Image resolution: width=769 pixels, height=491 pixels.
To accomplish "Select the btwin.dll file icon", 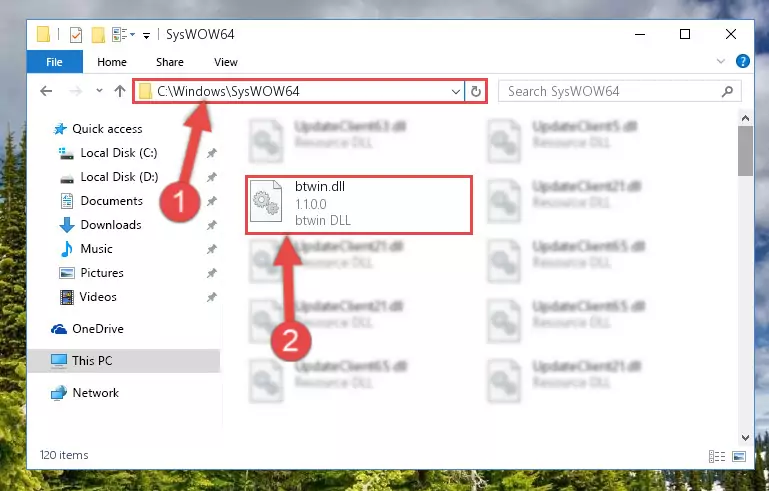I will (x=266, y=201).
